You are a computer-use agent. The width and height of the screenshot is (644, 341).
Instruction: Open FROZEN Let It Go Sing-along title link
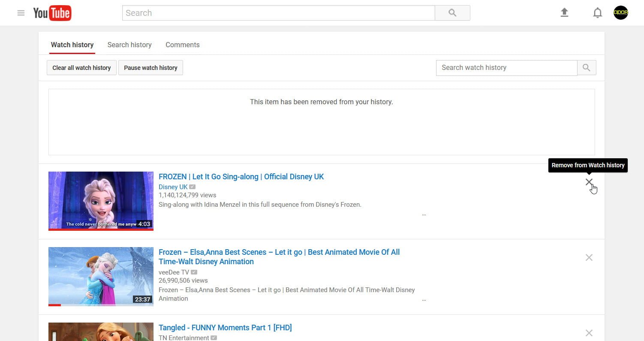point(241,177)
